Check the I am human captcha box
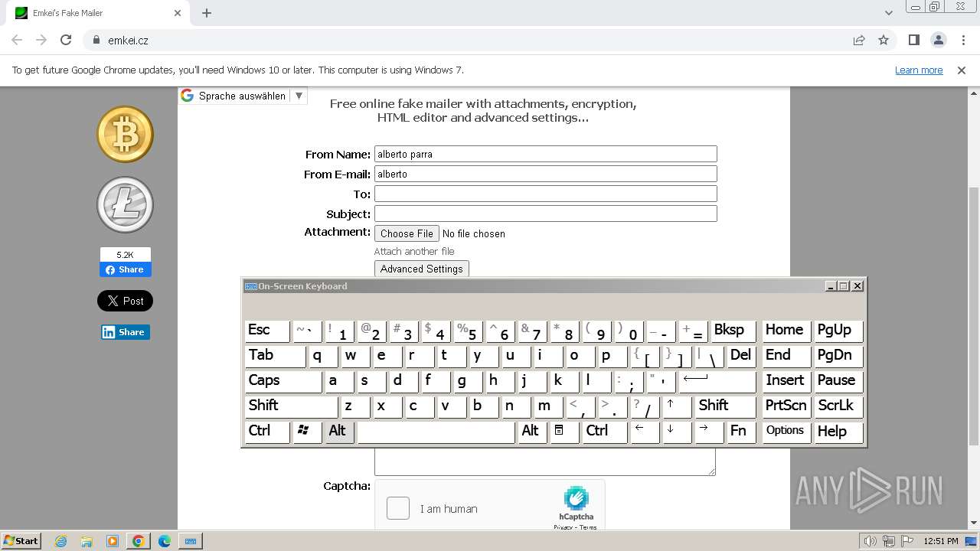 point(398,508)
